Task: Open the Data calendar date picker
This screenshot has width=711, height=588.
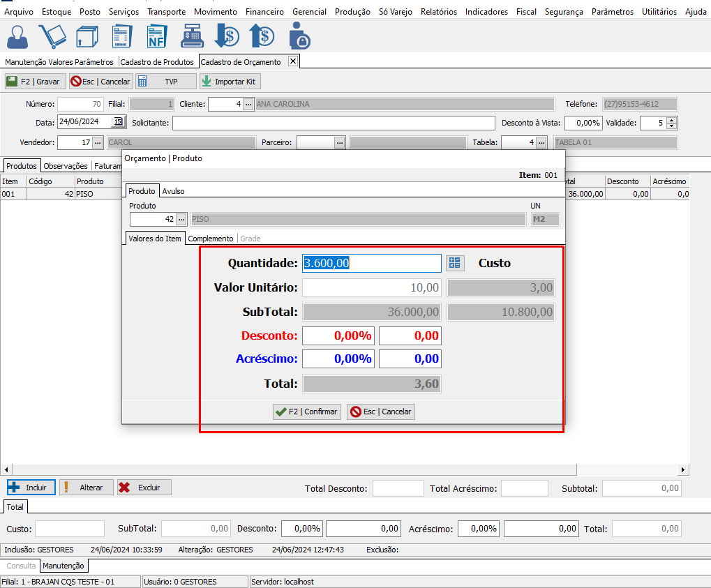Action: [118, 121]
